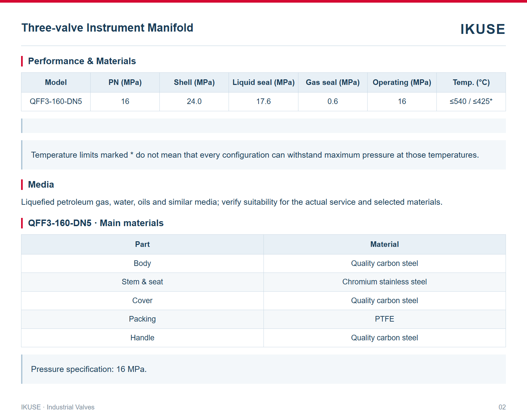Click the 'Performance & Materials' heading
Viewport: 527px width, 420px height.
point(82,61)
